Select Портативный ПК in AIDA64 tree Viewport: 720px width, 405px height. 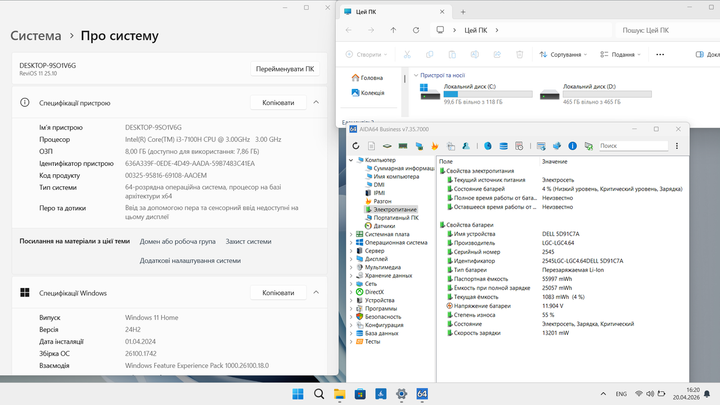(392, 218)
